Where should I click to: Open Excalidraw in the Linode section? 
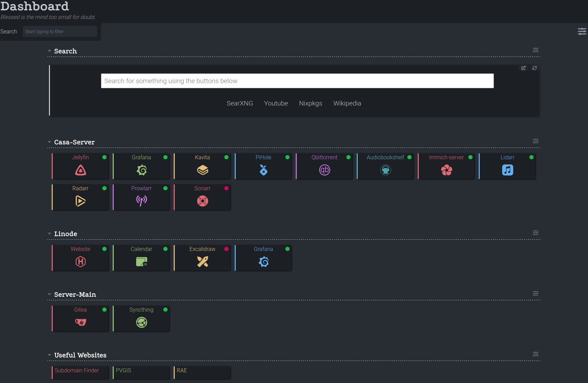202,261
